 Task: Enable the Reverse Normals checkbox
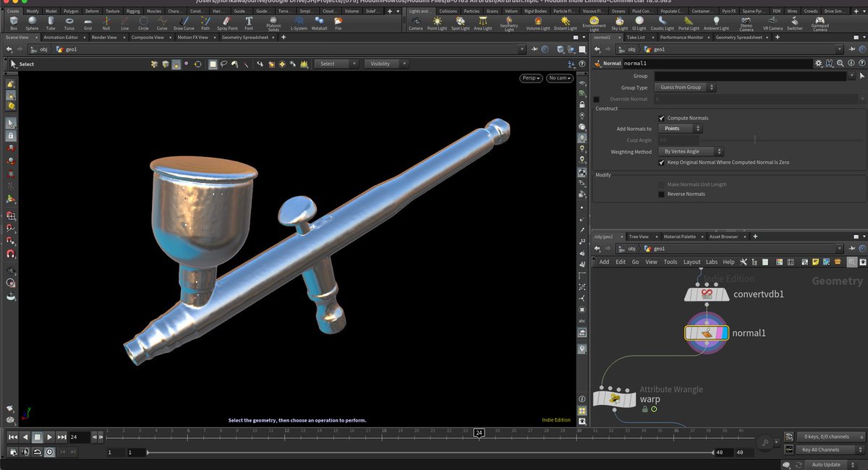662,194
